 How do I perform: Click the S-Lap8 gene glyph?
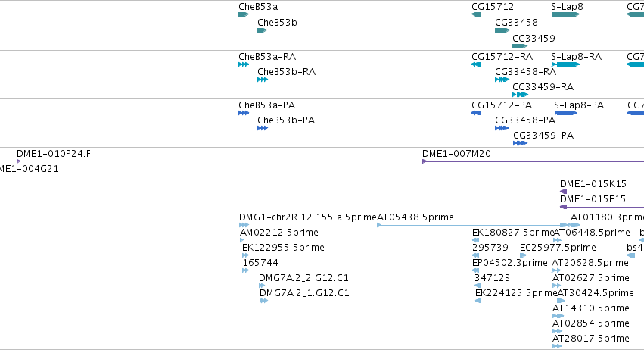coord(565,14)
